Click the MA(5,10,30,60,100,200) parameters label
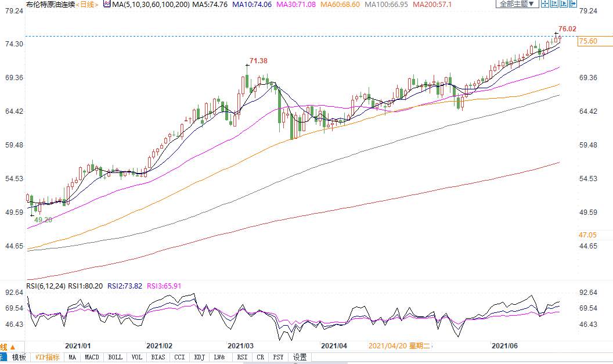This screenshot has width=613, height=364. pos(158,4)
